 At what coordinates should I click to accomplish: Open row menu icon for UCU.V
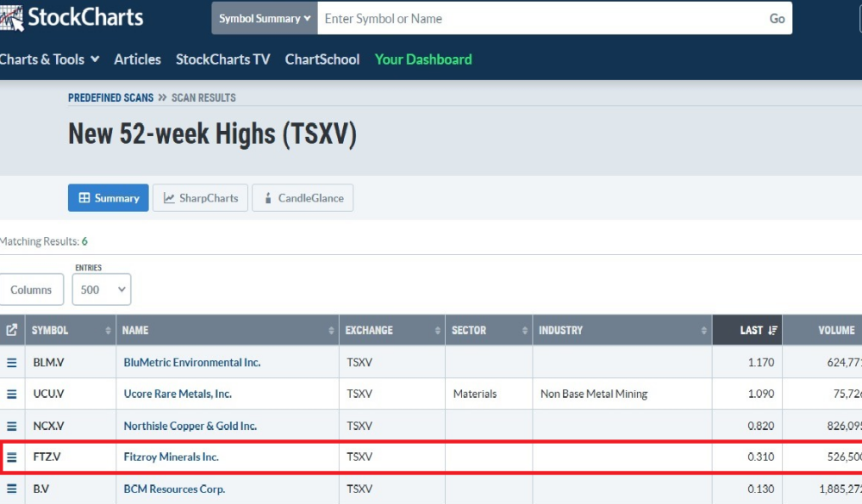tap(12, 394)
